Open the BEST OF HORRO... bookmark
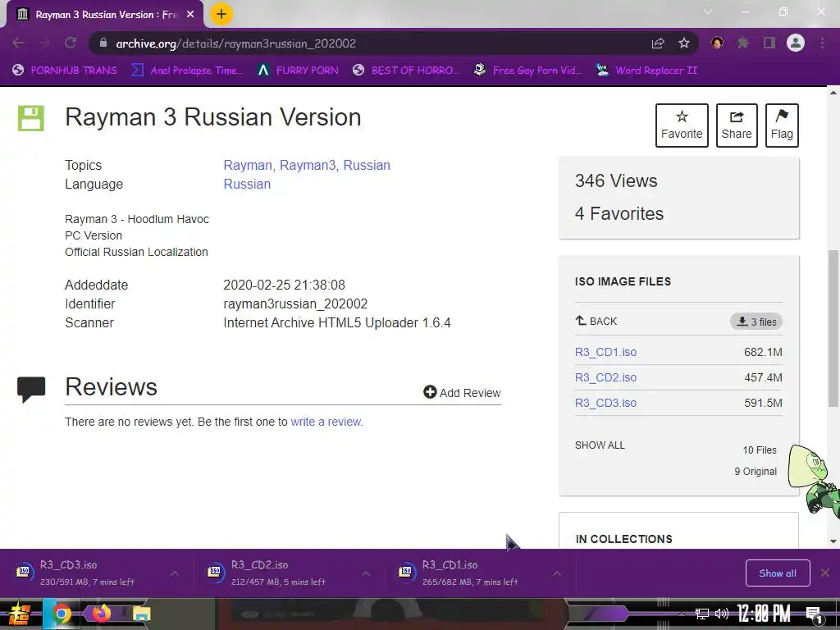Screen dimensions: 840x630 [406, 71]
